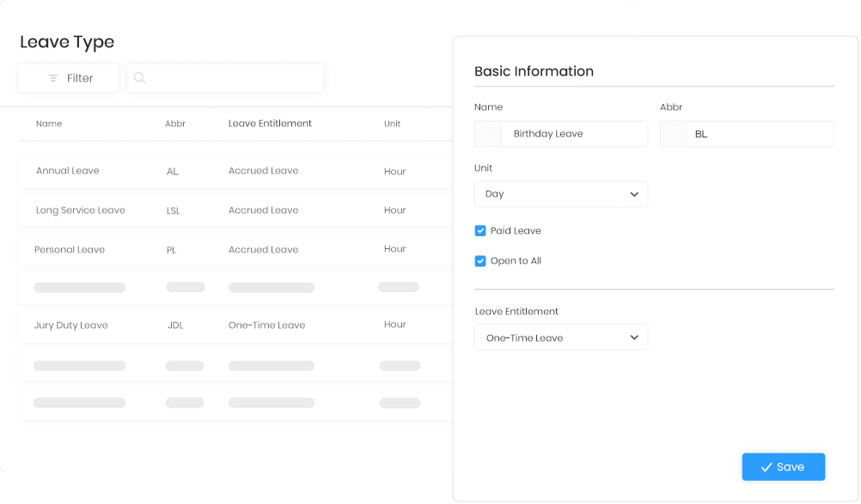
Task: Edit the Abbr field containing BL
Action: [747, 134]
